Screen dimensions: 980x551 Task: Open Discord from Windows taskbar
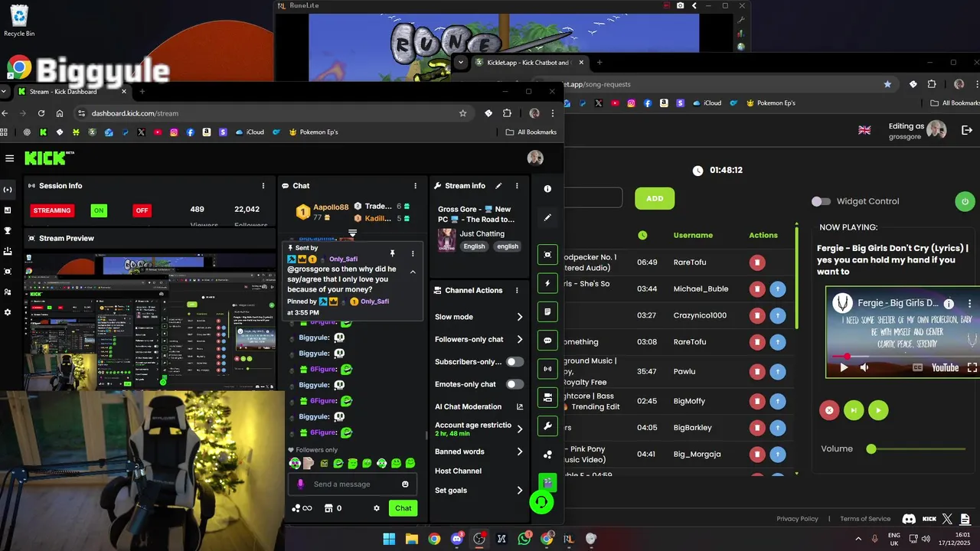[457, 539]
